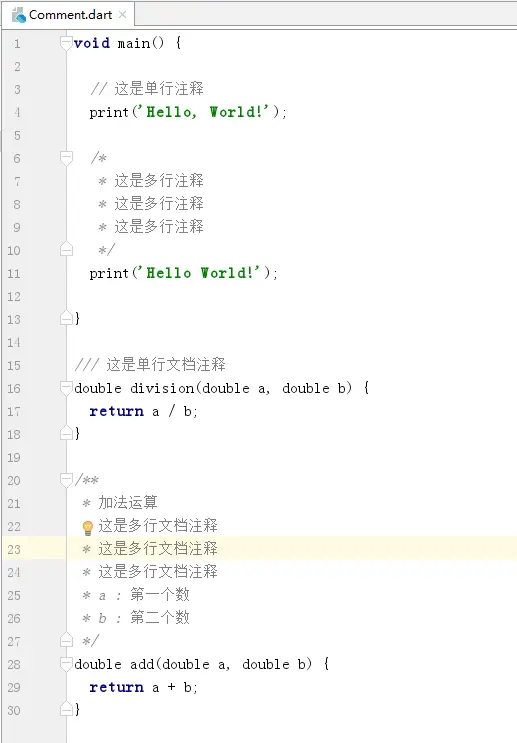
Task: Click the Dart file icon in the tab
Action: point(19,15)
